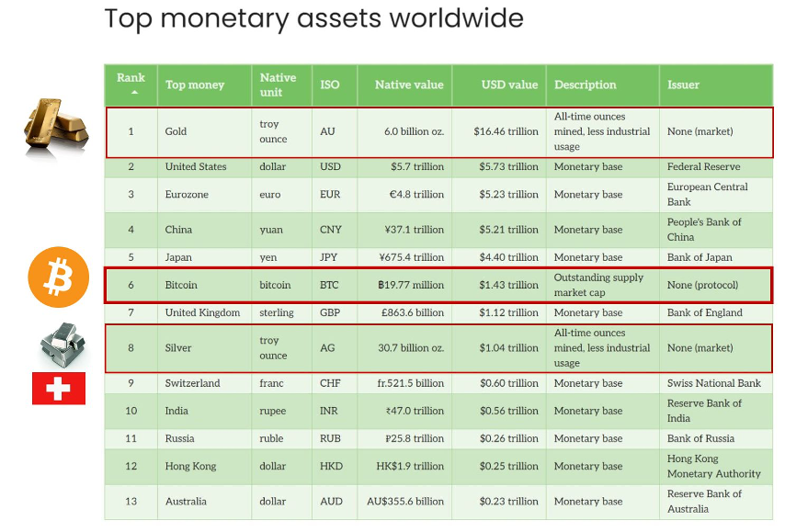The width and height of the screenshot is (785, 532).
Task: Click the Rank sort arrow indicator
Action: point(134,93)
